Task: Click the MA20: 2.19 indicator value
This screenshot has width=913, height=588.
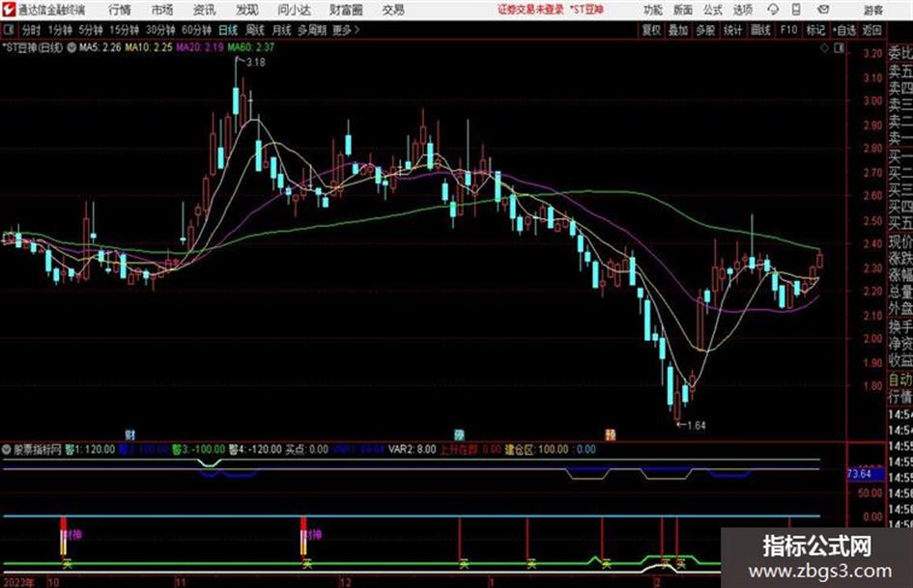Action: pyautogui.click(x=200, y=47)
